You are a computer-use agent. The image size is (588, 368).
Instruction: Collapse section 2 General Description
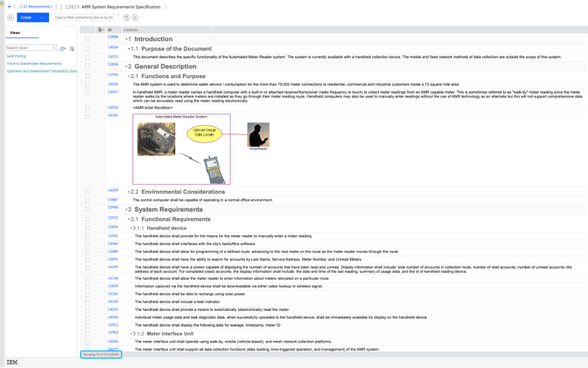[126, 67]
